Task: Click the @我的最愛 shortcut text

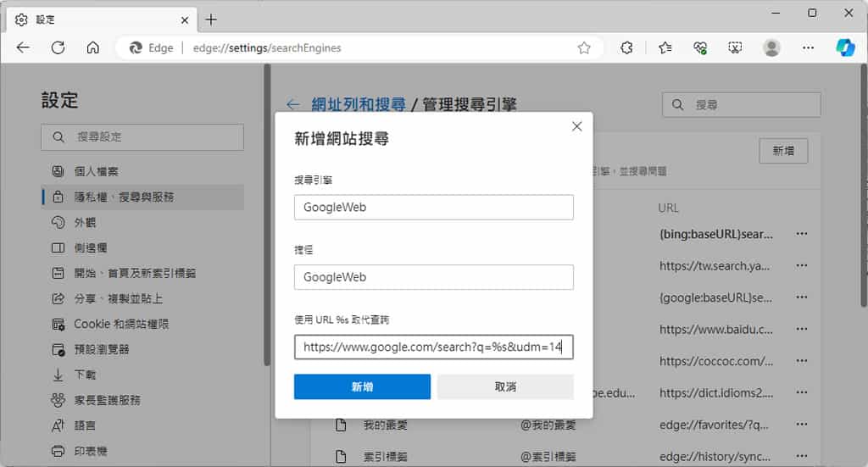Action: [x=548, y=425]
